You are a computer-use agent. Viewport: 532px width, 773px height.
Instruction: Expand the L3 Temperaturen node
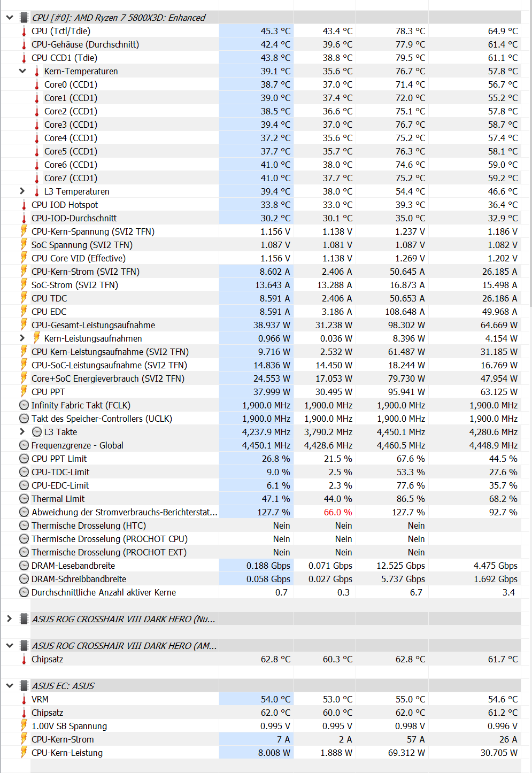coord(22,191)
